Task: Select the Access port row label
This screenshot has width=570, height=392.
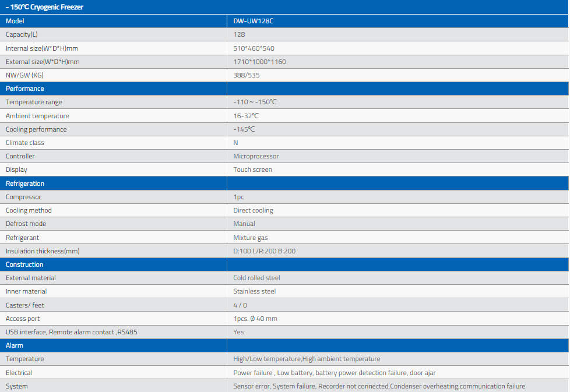Action: [x=23, y=319]
